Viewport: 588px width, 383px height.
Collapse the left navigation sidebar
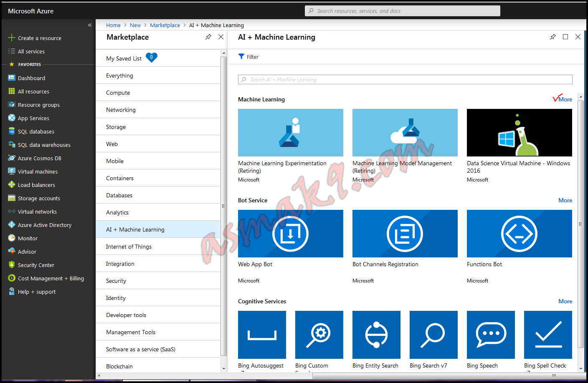click(89, 25)
